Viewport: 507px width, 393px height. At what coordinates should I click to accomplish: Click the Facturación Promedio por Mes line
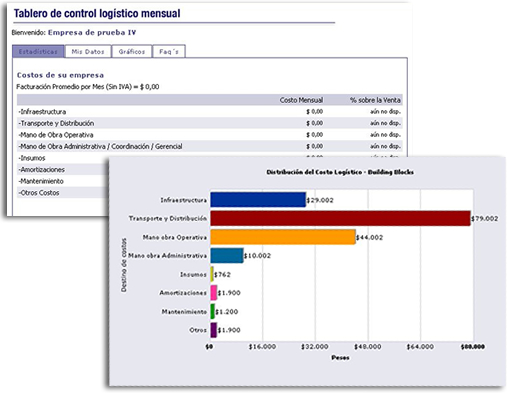coord(88,87)
